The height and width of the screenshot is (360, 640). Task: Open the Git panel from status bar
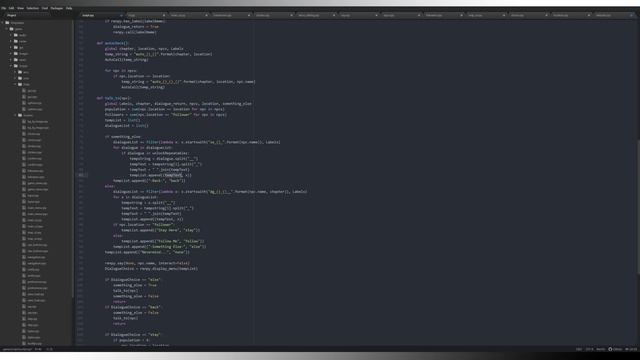(x=631, y=349)
